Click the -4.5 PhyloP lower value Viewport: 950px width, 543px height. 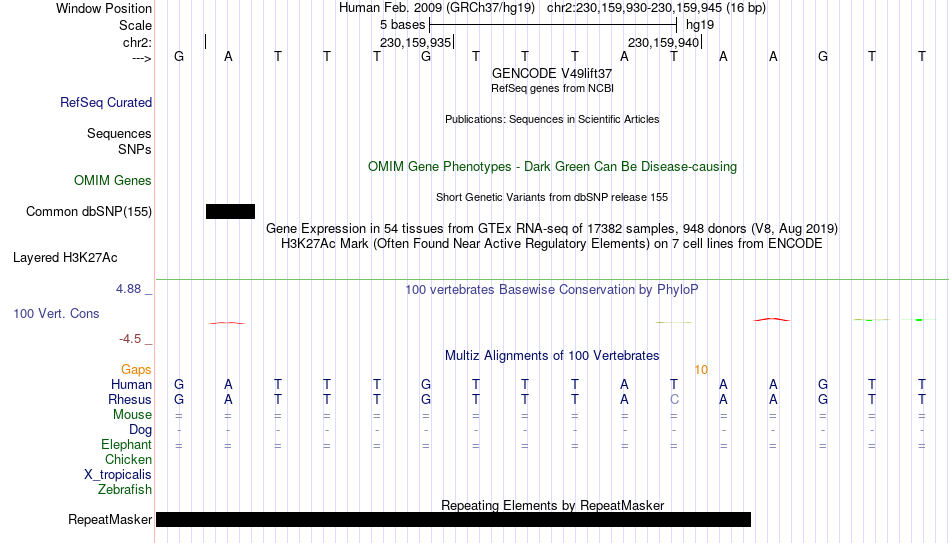(x=130, y=339)
